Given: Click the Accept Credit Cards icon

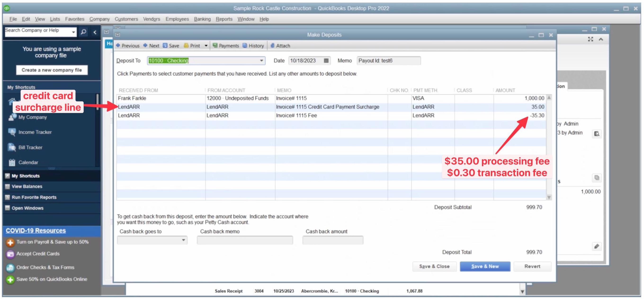Looking at the screenshot, I should (10, 254).
